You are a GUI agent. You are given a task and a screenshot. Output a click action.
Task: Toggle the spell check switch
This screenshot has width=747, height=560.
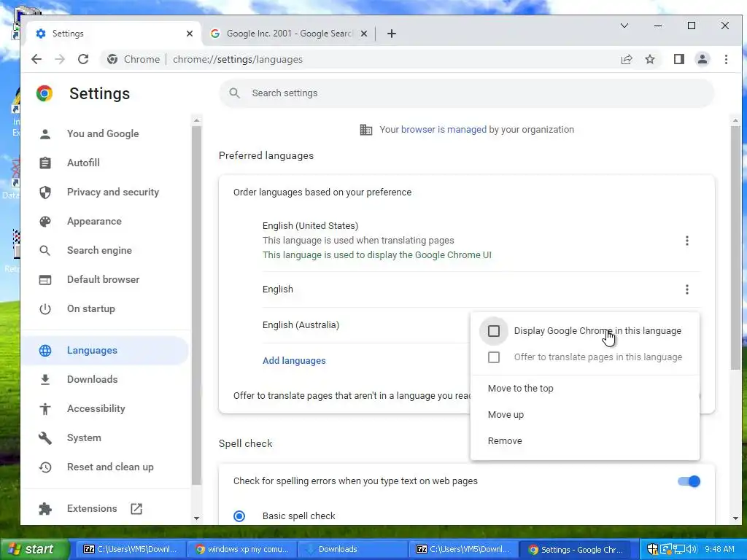689,481
